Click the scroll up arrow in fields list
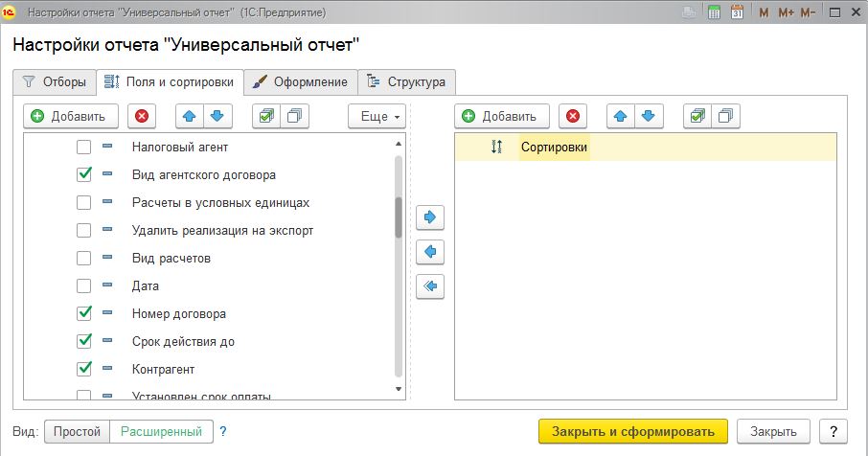Screen dimensions: 868x456 click(x=398, y=144)
